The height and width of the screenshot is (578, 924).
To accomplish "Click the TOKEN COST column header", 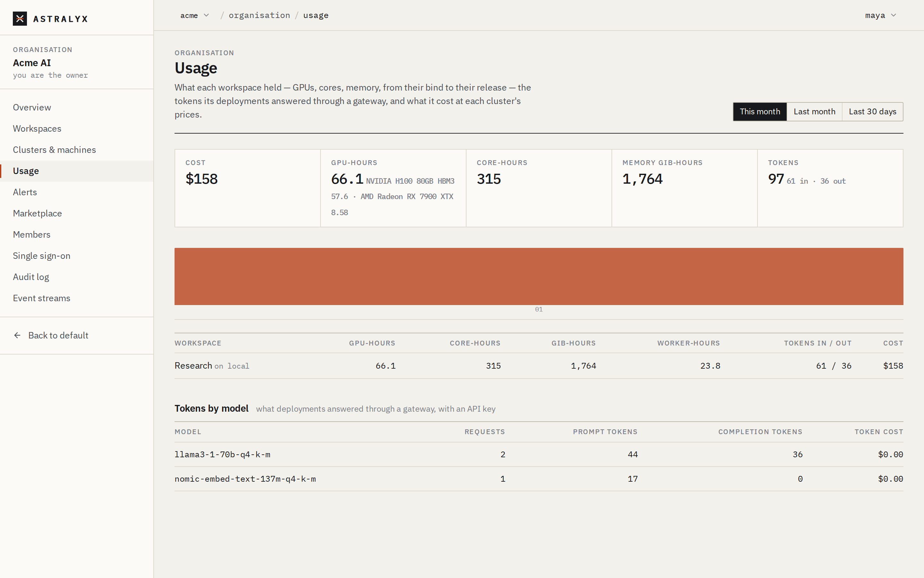I will [x=878, y=432].
